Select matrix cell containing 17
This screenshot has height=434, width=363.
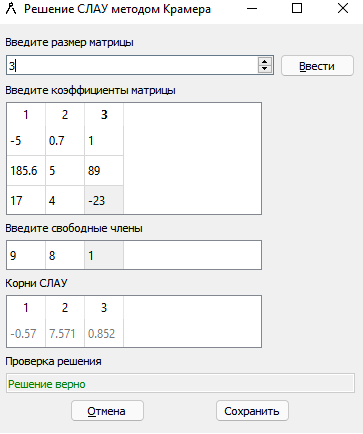coord(26,200)
